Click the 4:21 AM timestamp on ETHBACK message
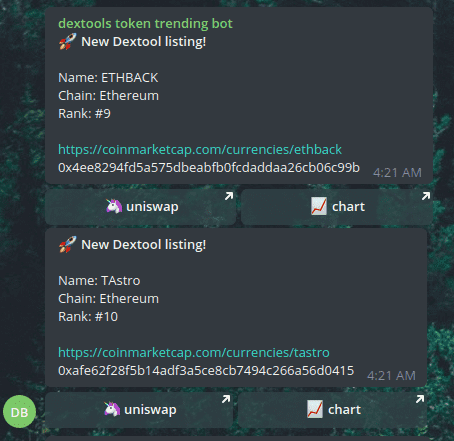Screen dimensions: 454x441 pyautogui.click(x=397, y=173)
